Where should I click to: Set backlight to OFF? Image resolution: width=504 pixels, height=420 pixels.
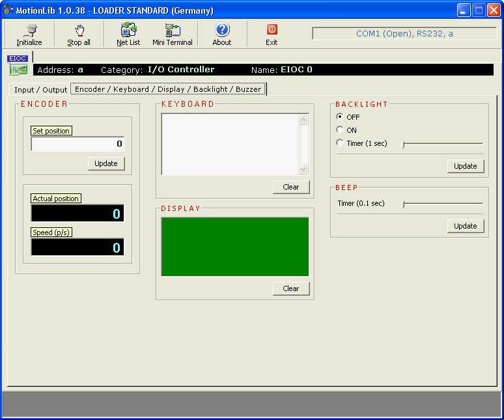tap(340, 117)
